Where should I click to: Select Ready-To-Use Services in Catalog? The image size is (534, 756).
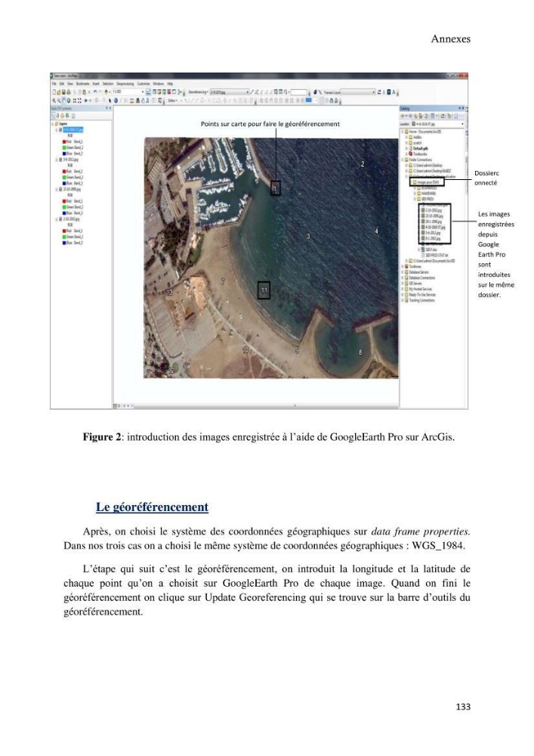(421, 295)
